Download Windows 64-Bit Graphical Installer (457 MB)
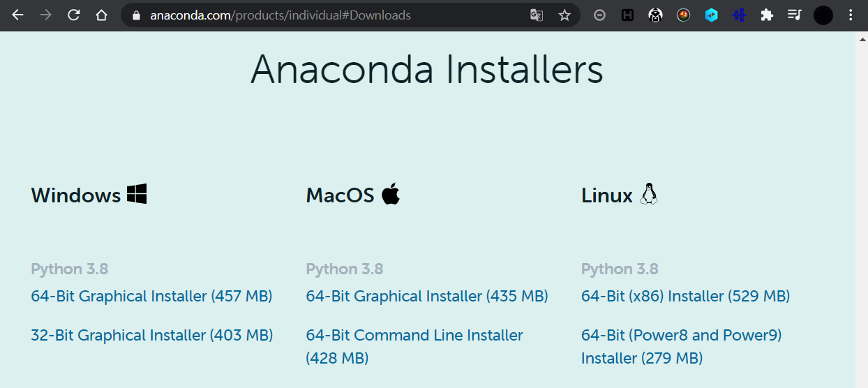The width and height of the screenshot is (868, 388). (151, 296)
